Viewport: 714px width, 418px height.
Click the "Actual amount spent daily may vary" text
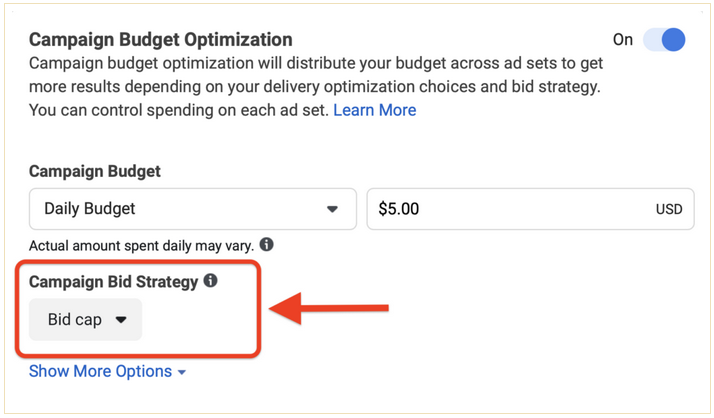[141, 246]
